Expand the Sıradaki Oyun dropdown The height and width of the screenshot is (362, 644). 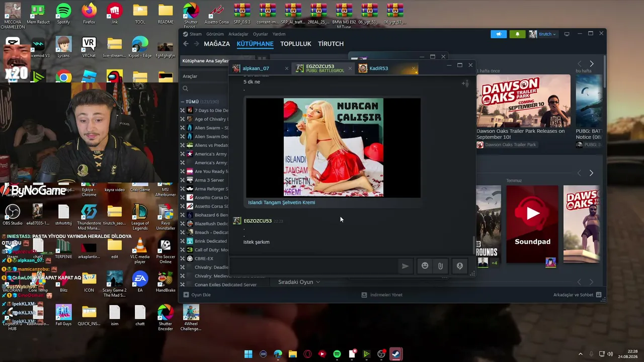(299, 282)
